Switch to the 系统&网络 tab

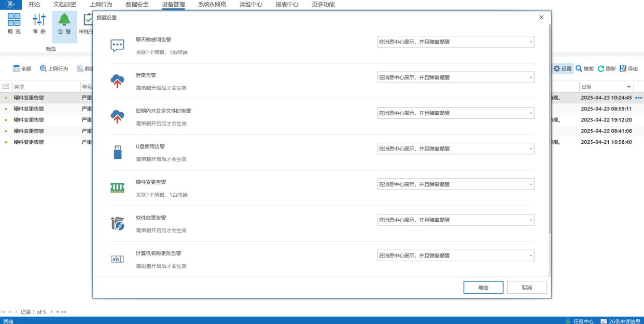[212, 4]
